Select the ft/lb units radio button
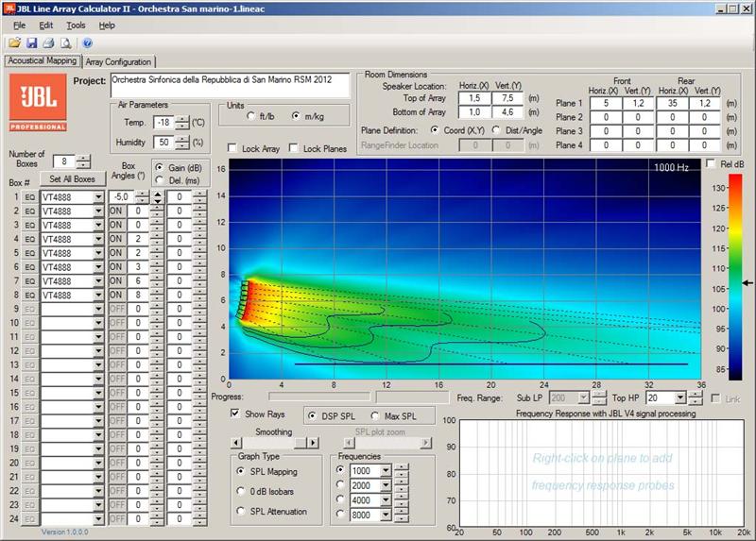756x541 pixels. click(250, 116)
